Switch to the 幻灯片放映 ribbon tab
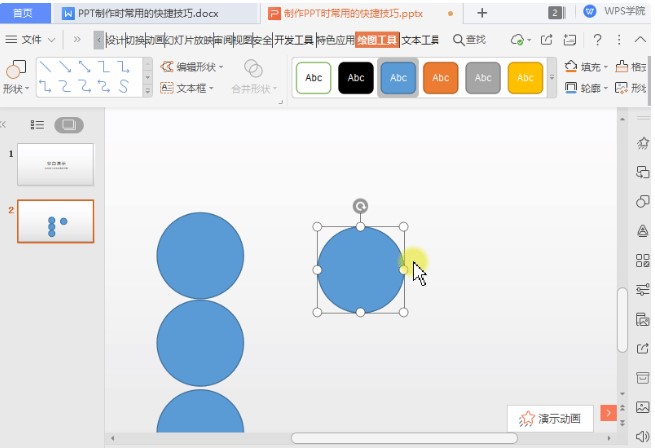Screen dimensions: 655x448 (x=189, y=40)
